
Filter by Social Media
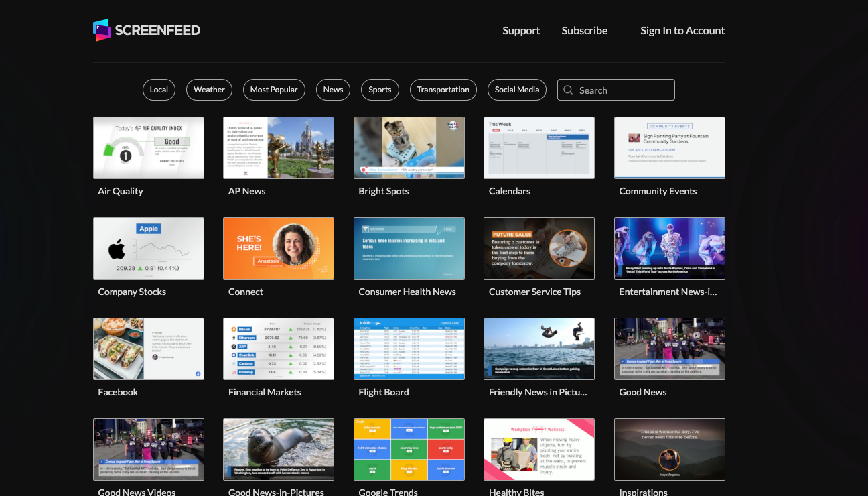[x=516, y=90]
